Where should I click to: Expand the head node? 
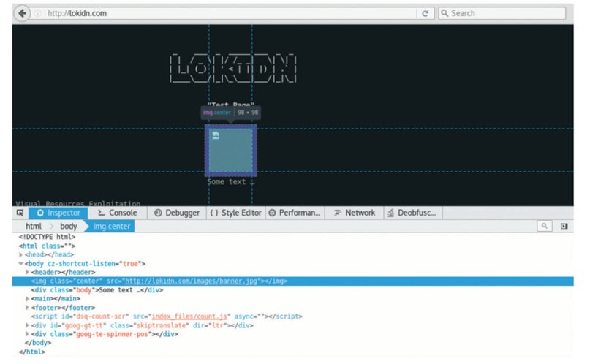(x=21, y=254)
